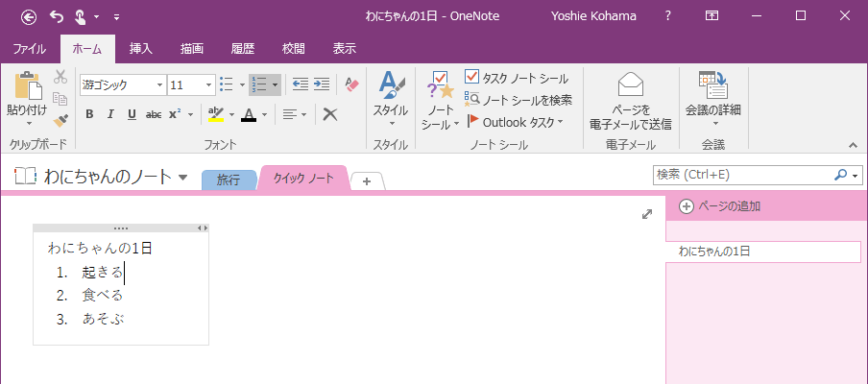The width and height of the screenshot is (868, 384).
Task: Select the Format Painter brush
Action: pyautogui.click(x=60, y=120)
